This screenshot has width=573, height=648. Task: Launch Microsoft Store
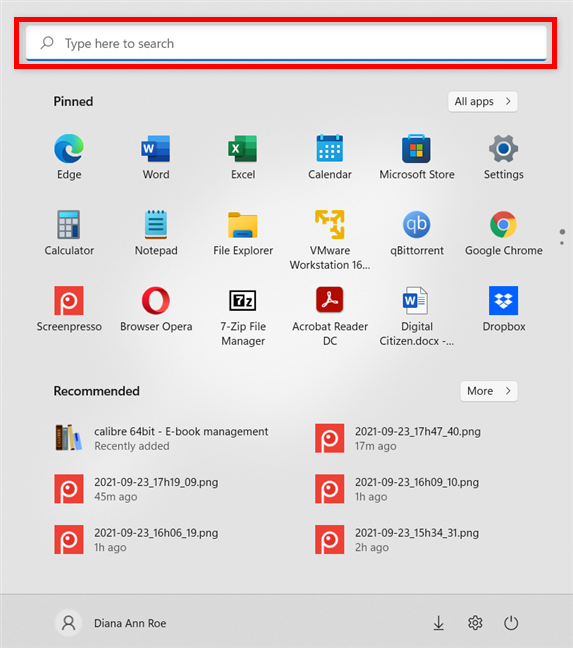(x=416, y=157)
